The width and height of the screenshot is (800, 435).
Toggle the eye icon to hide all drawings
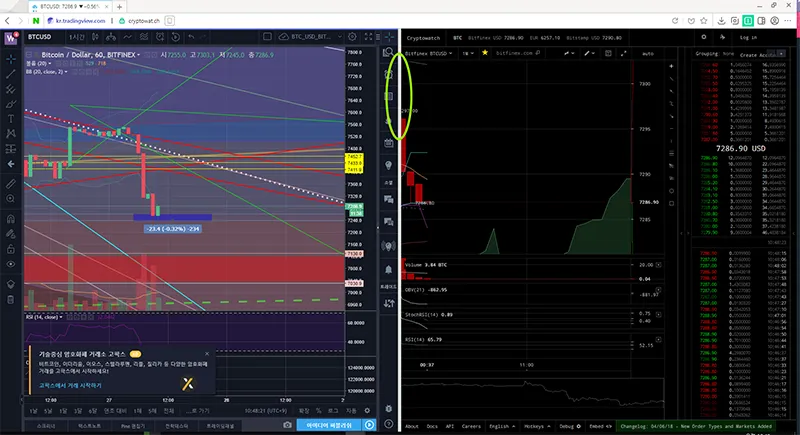pos(11,264)
